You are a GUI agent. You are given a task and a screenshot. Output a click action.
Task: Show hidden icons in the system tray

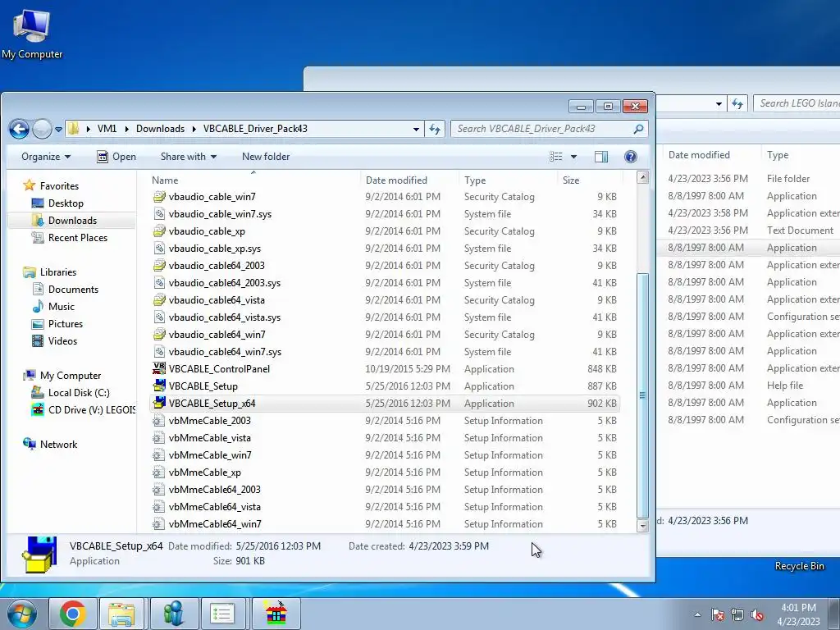[697, 614]
